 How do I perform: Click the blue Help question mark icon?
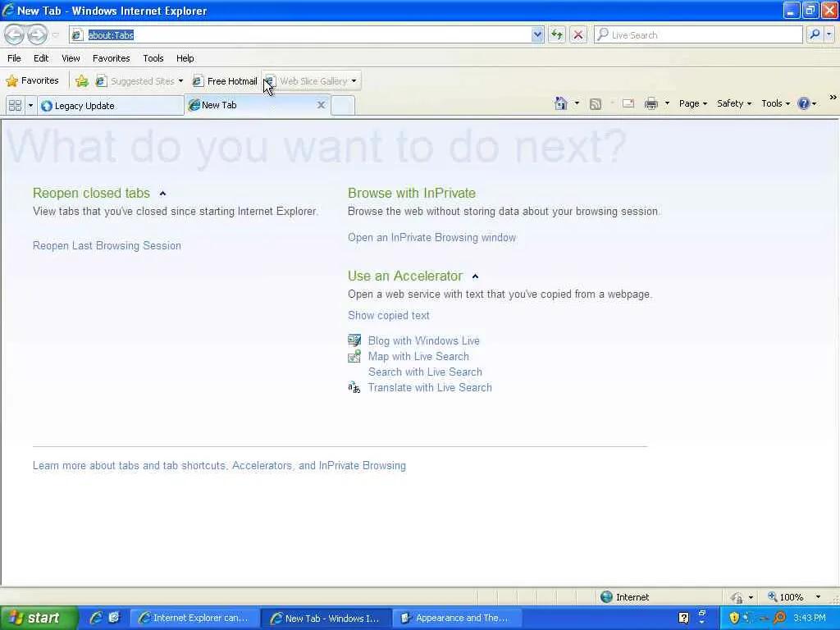pos(804,103)
